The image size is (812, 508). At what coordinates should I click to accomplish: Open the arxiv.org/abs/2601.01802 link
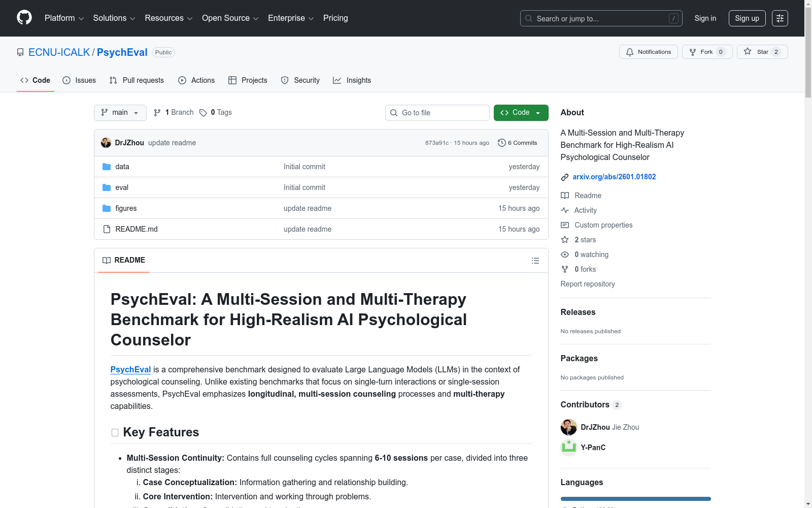tap(614, 177)
